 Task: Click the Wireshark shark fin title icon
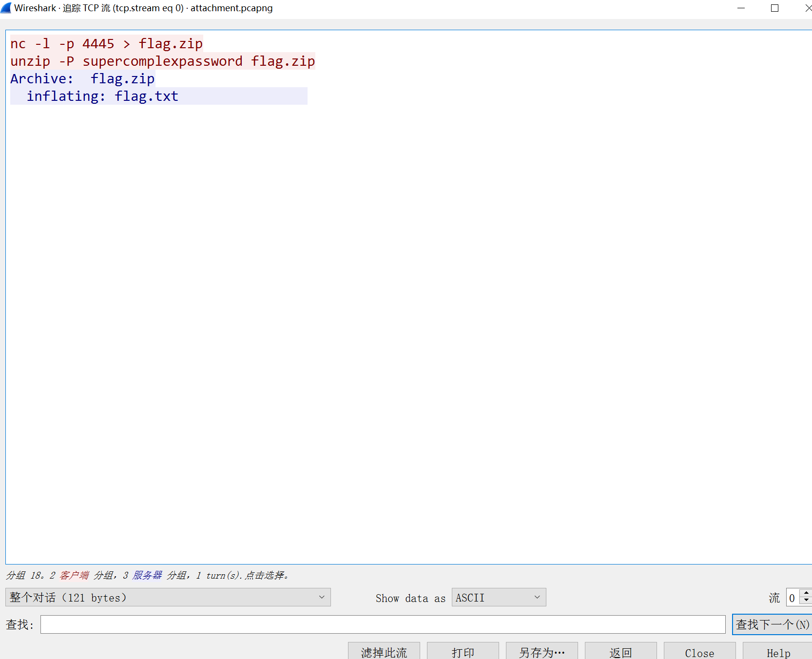point(6,8)
